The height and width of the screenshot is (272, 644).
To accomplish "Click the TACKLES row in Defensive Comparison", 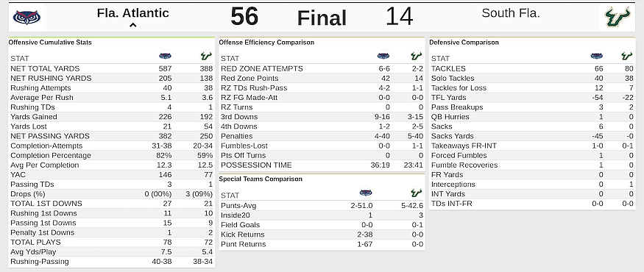I will pyautogui.click(x=532, y=68).
